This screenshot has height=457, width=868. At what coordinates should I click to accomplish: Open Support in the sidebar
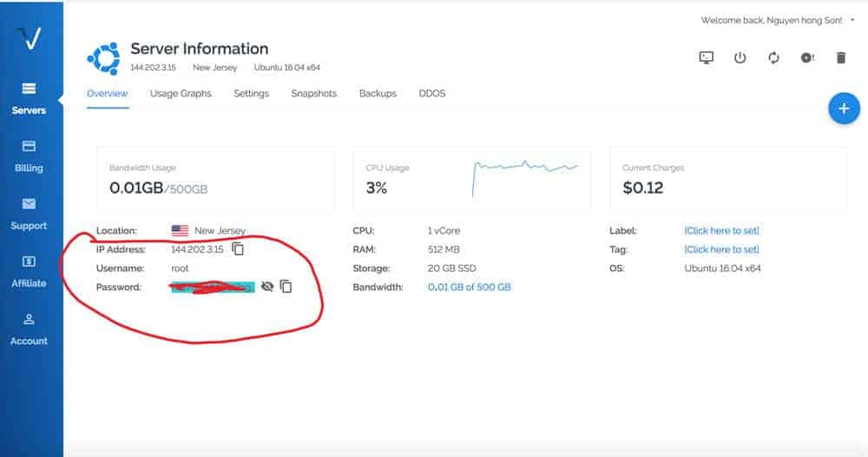click(x=29, y=214)
